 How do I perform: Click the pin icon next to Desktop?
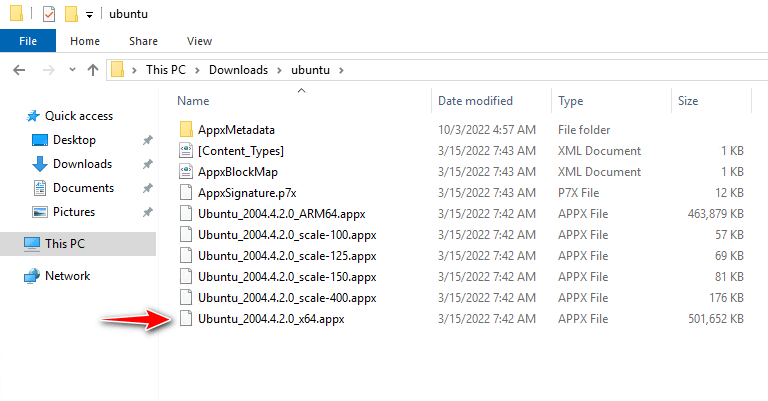(147, 141)
